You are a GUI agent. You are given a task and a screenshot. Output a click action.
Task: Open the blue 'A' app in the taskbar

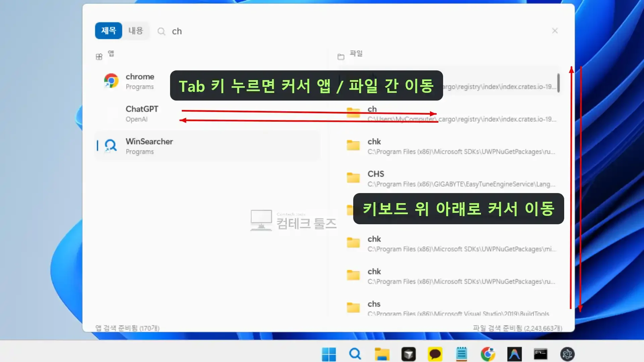[x=514, y=354]
